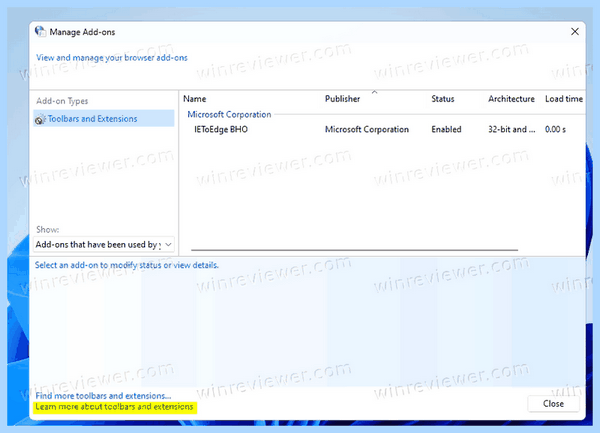Click the Microsoft Corporation publisher cell

[x=367, y=130]
